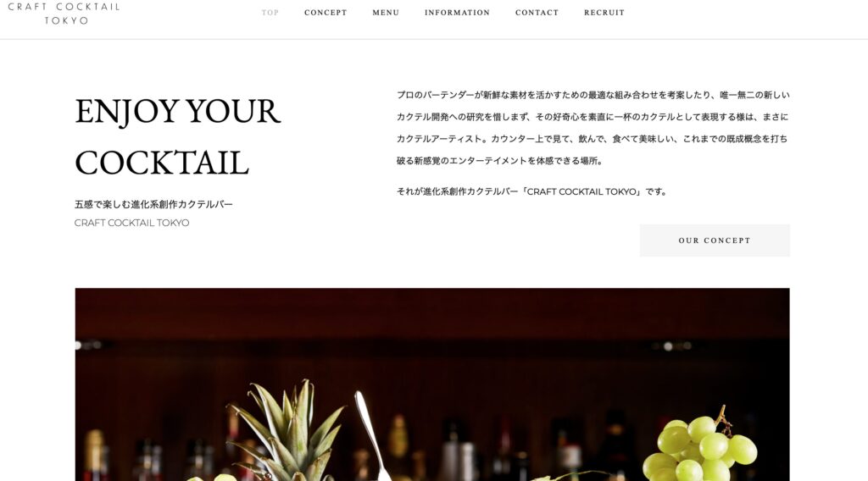Navigate to the CONTACT page

(x=537, y=12)
